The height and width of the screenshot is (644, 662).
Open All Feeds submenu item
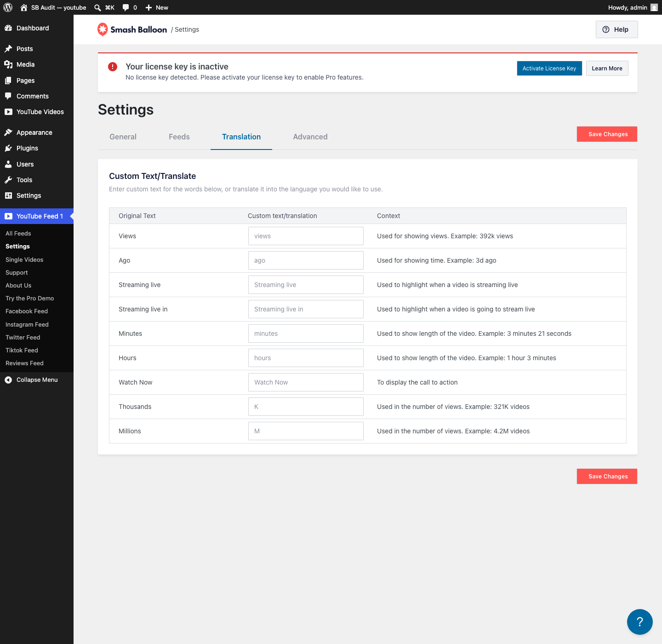pos(18,234)
